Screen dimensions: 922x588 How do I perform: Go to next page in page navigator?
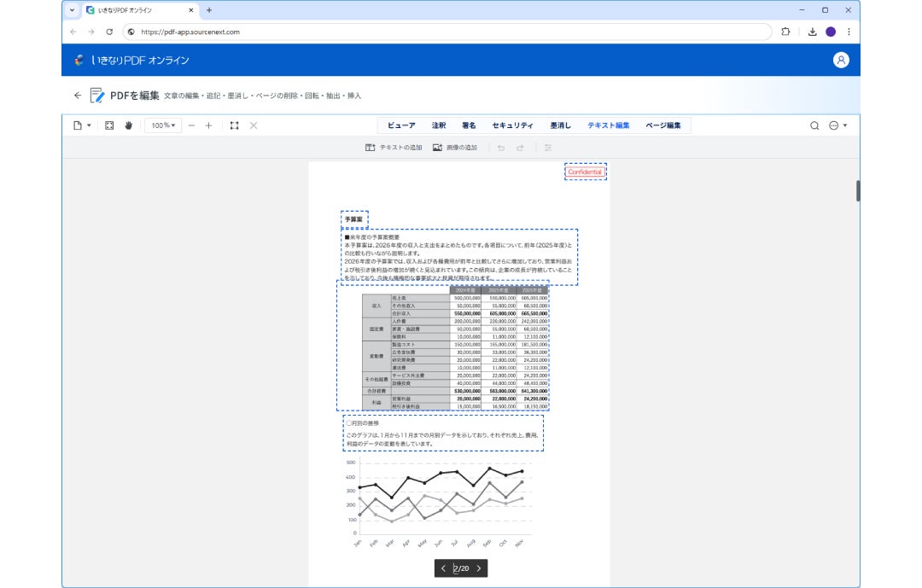click(x=479, y=568)
